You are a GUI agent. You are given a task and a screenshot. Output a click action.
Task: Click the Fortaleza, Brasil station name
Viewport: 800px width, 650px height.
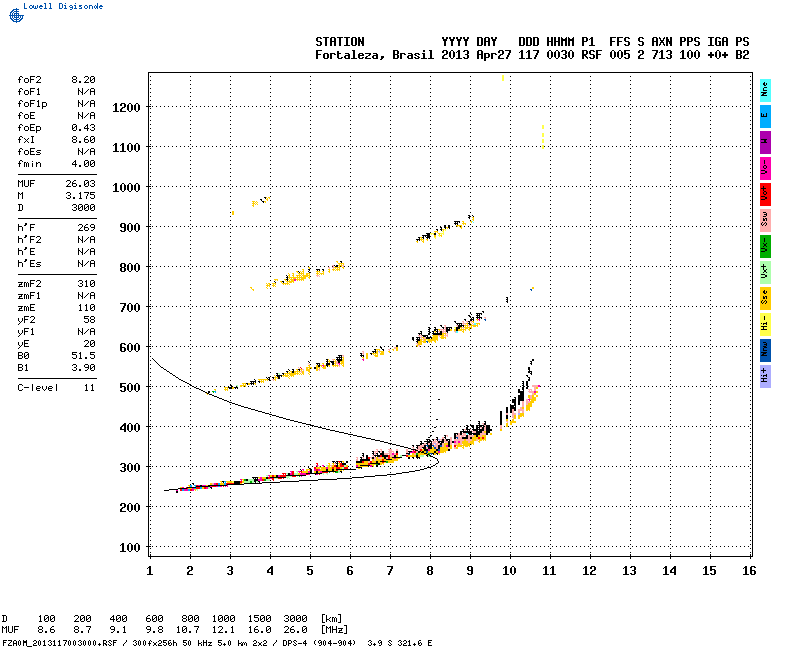tap(374, 55)
